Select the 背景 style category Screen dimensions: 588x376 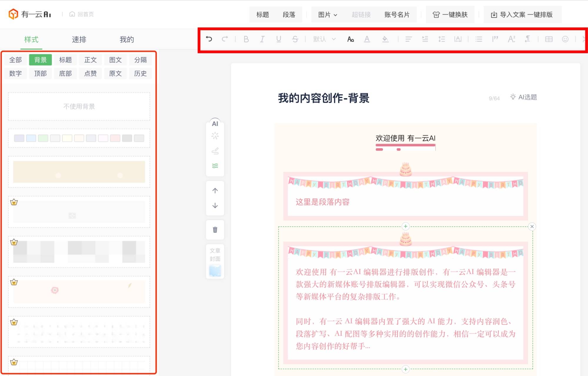click(x=40, y=60)
